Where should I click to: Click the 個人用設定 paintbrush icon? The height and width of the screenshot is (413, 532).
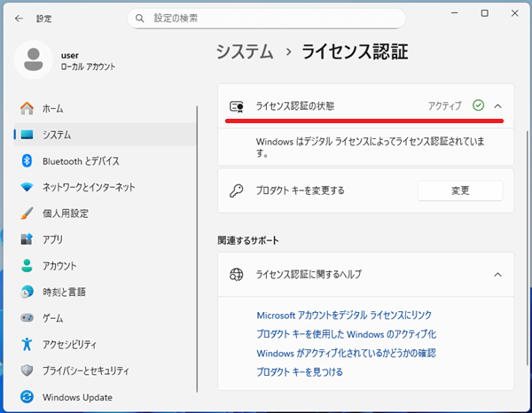27,214
